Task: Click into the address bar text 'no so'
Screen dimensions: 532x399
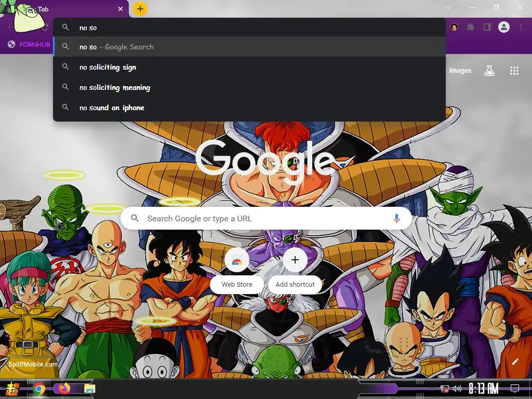Action: [x=88, y=28]
